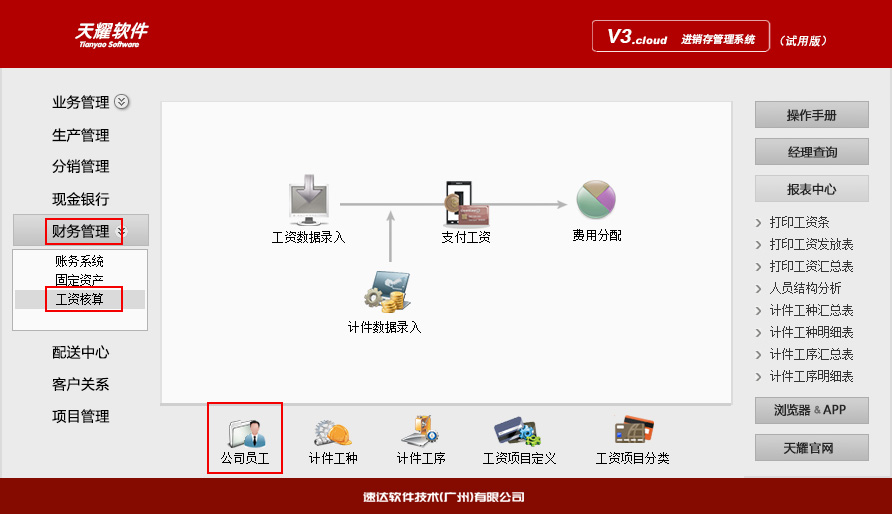Expand the 计件工序明细表 arrow
The width and height of the screenshot is (892, 514).
click(758, 376)
